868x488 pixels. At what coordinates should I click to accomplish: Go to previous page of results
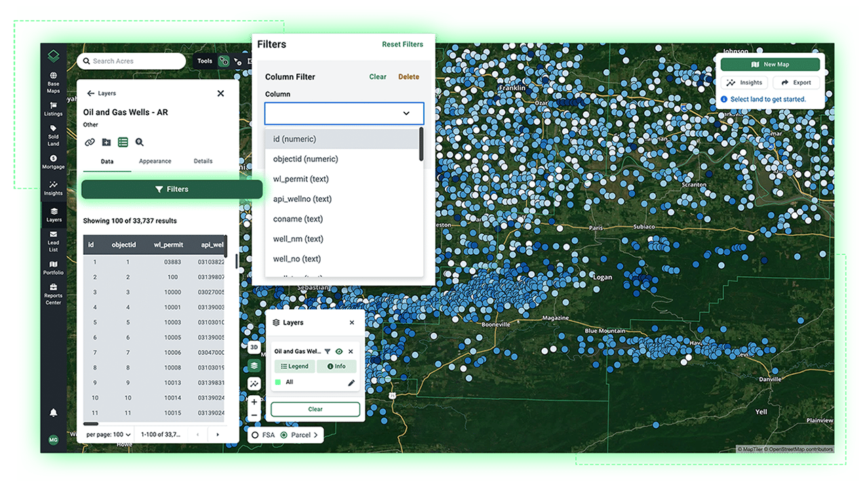[197, 434]
